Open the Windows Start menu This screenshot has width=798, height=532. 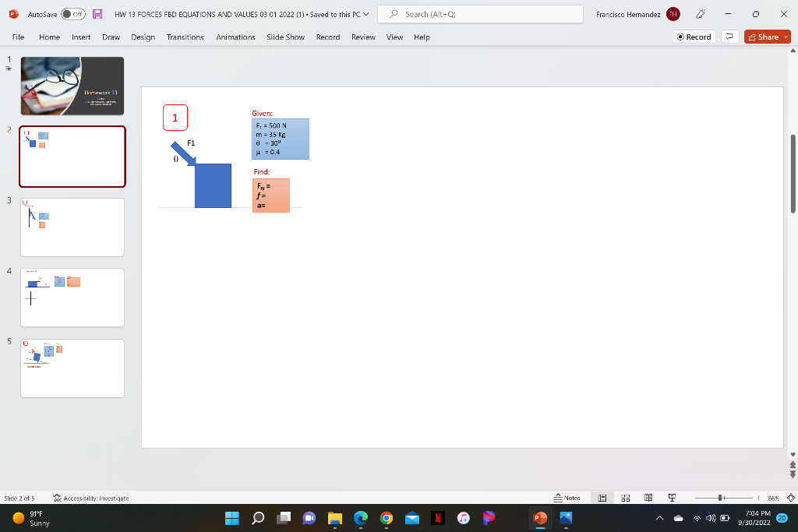232,518
